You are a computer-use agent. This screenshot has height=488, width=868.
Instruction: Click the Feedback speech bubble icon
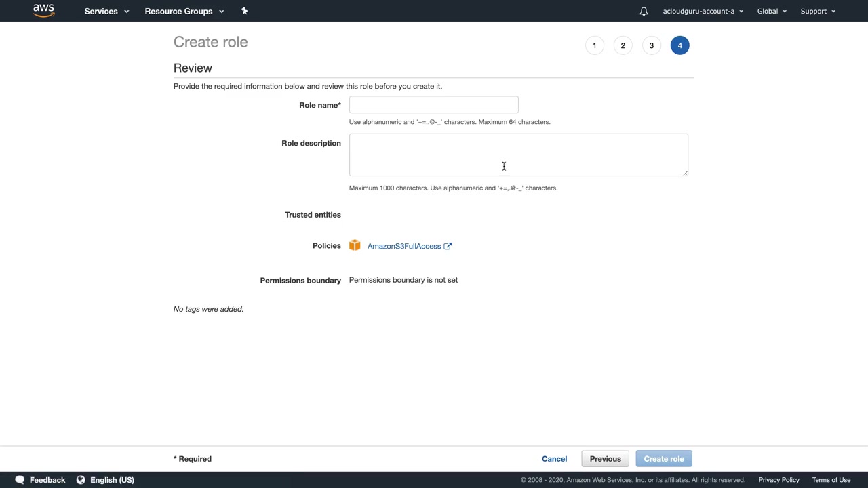(20, 480)
